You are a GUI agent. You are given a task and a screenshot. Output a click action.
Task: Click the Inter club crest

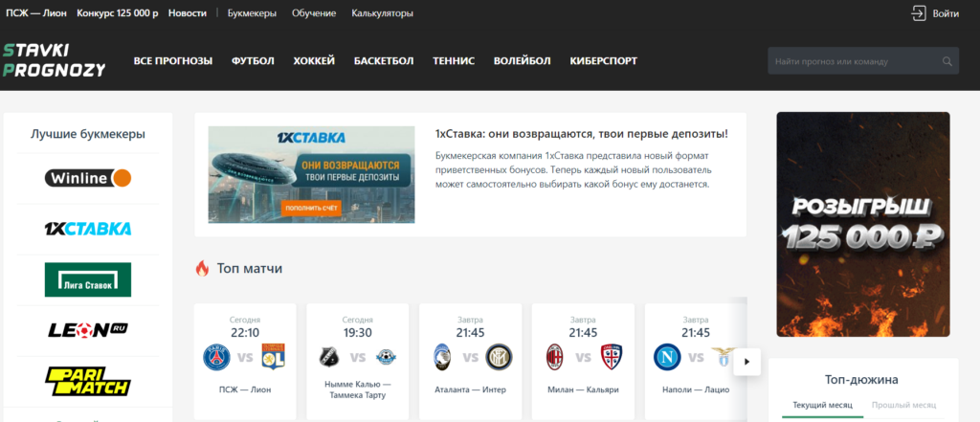coord(499,357)
